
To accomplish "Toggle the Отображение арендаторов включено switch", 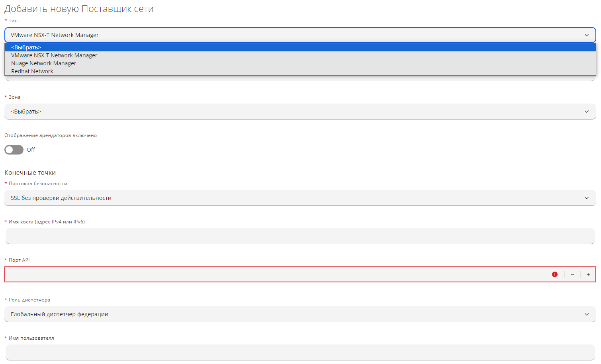I will [x=14, y=150].
